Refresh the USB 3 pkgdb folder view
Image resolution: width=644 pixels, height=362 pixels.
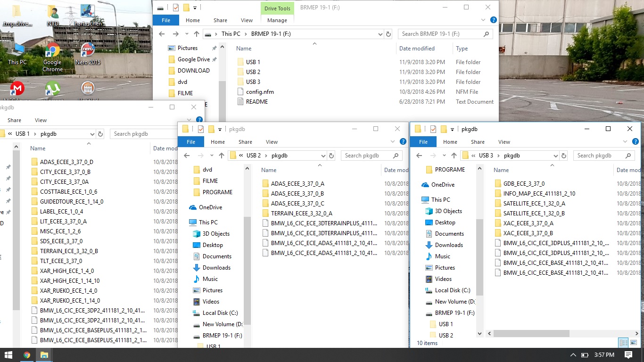564,156
